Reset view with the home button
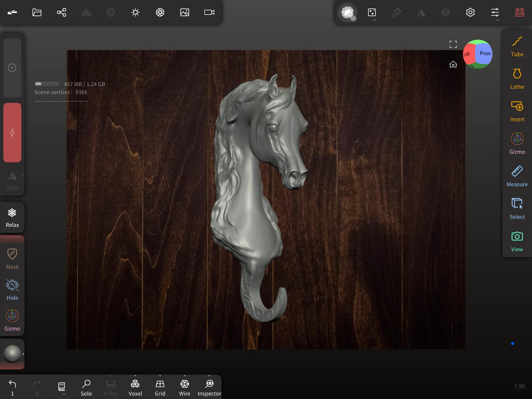This screenshot has width=532, height=399. (453, 64)
